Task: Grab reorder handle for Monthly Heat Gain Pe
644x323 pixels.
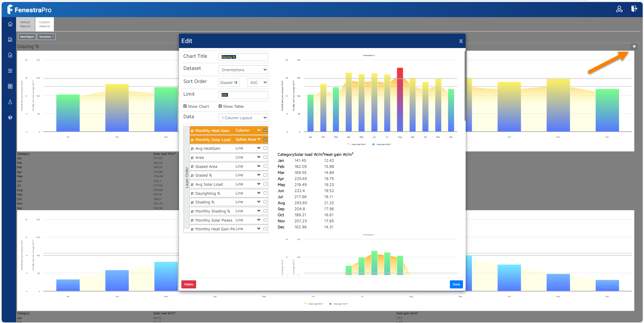Action: pyautogui.click(x=192, y=229)
